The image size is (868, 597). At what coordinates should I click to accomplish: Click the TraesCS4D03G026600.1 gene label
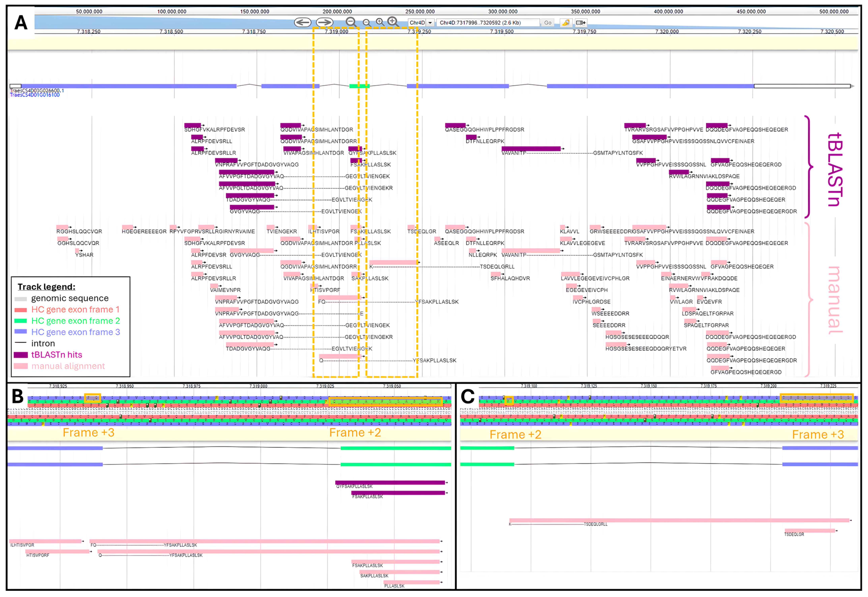37,91
